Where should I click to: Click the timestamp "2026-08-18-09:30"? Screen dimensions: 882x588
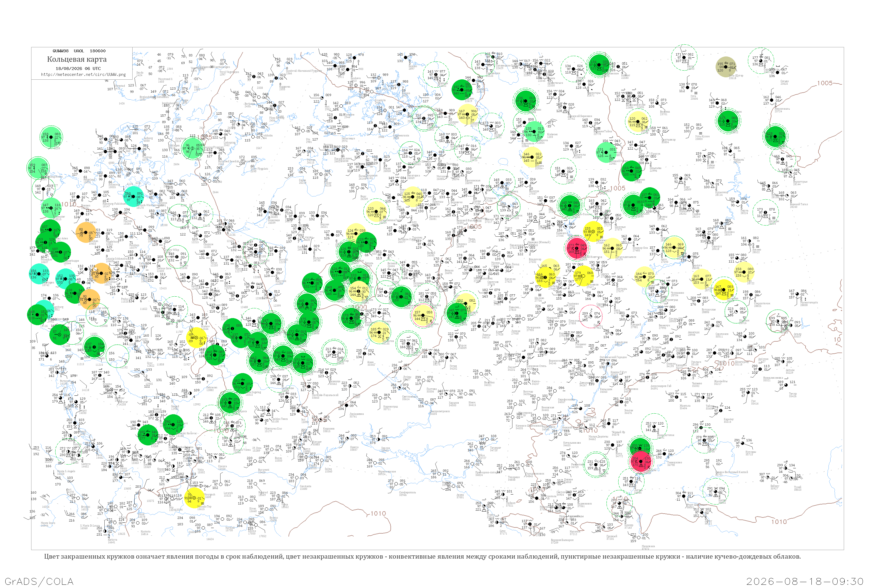pyautogui.click(x=805, y=582)
